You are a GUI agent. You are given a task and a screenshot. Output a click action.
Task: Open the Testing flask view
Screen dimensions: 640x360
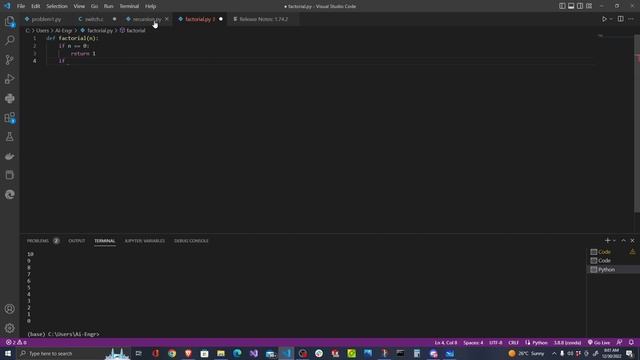pos(9,137)
